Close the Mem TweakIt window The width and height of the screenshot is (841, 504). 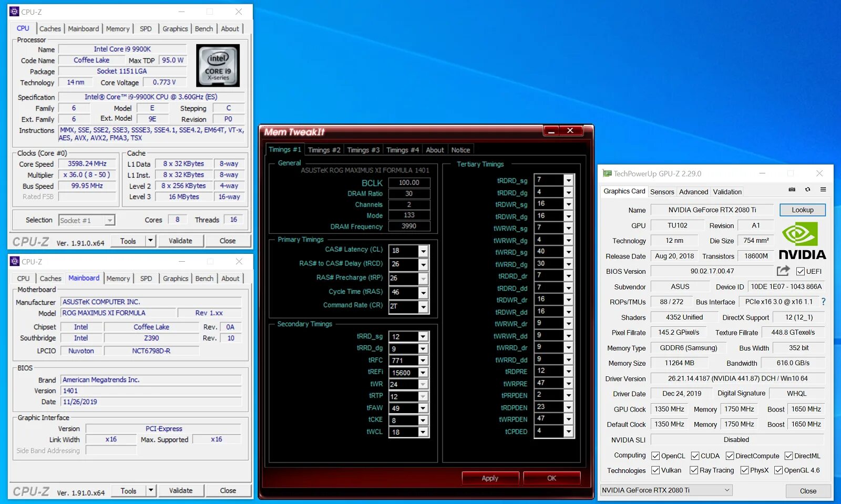570,131
